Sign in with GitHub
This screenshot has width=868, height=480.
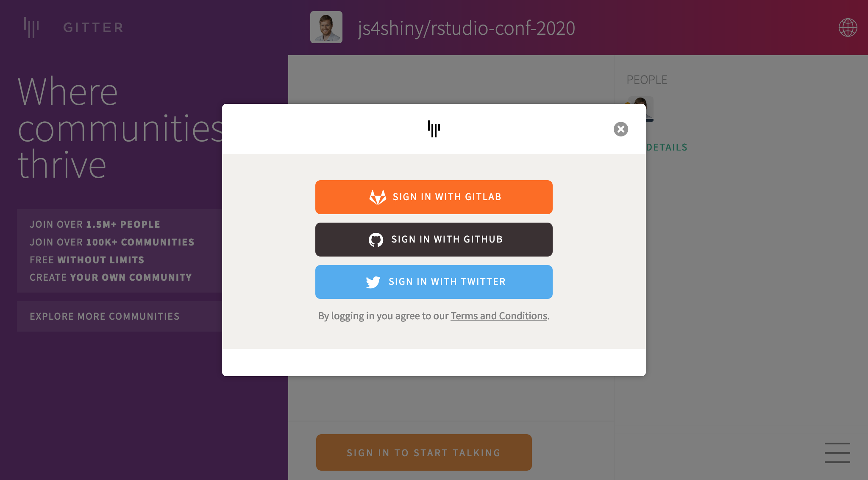(434, 240)
